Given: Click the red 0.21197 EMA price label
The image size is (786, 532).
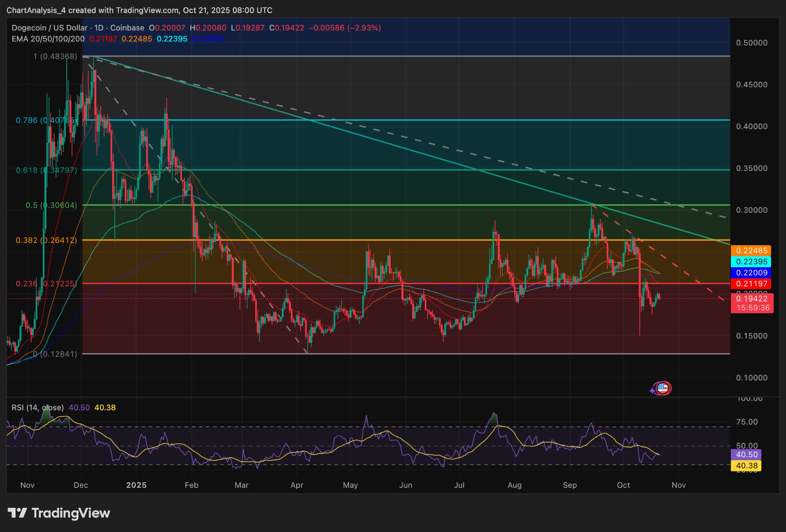Looking at the screenshot, I should pos(752,283).
